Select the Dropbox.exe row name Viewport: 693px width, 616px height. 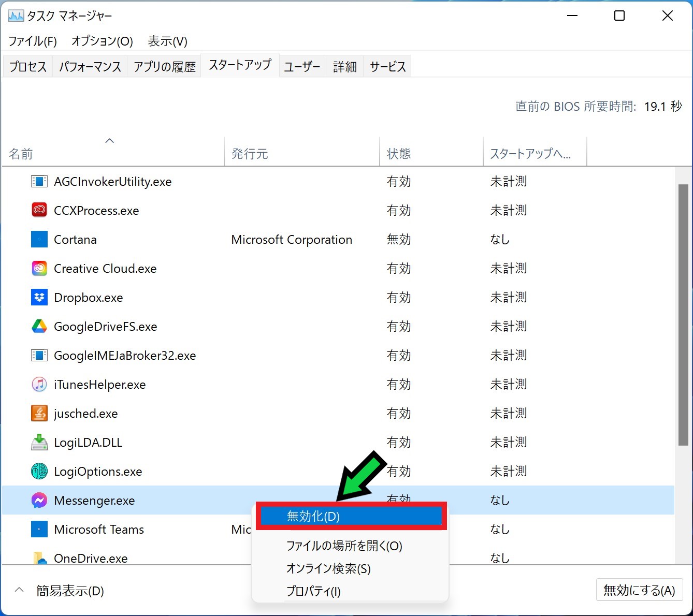pos(89,298)
